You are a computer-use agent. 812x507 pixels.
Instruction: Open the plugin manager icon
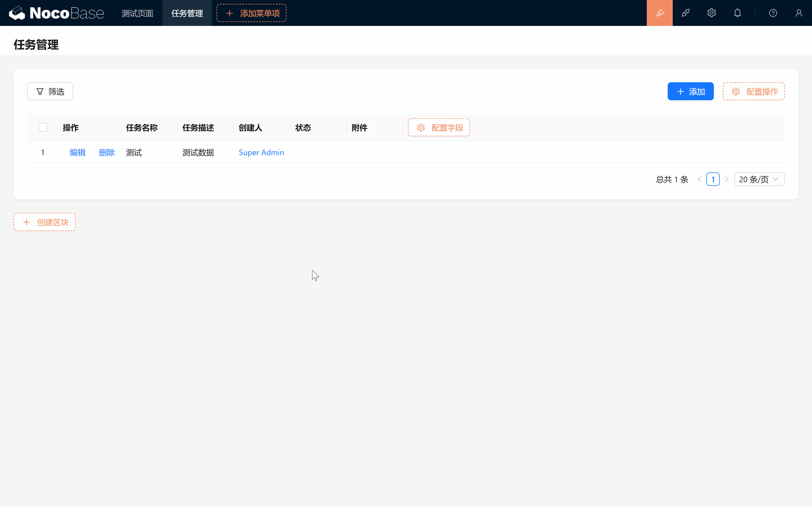[686, 13]
